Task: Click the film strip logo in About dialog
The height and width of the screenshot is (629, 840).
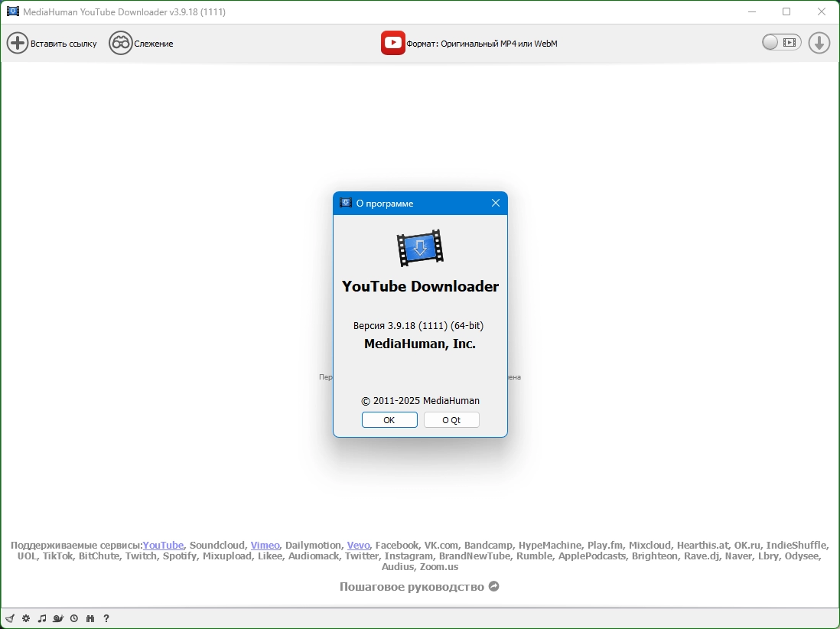Action: point(420,248)
